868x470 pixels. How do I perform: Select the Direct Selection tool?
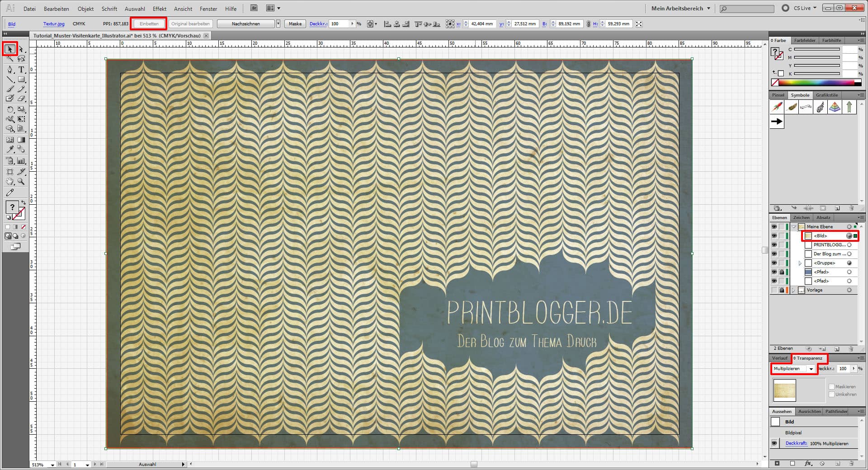click(20, 49)
